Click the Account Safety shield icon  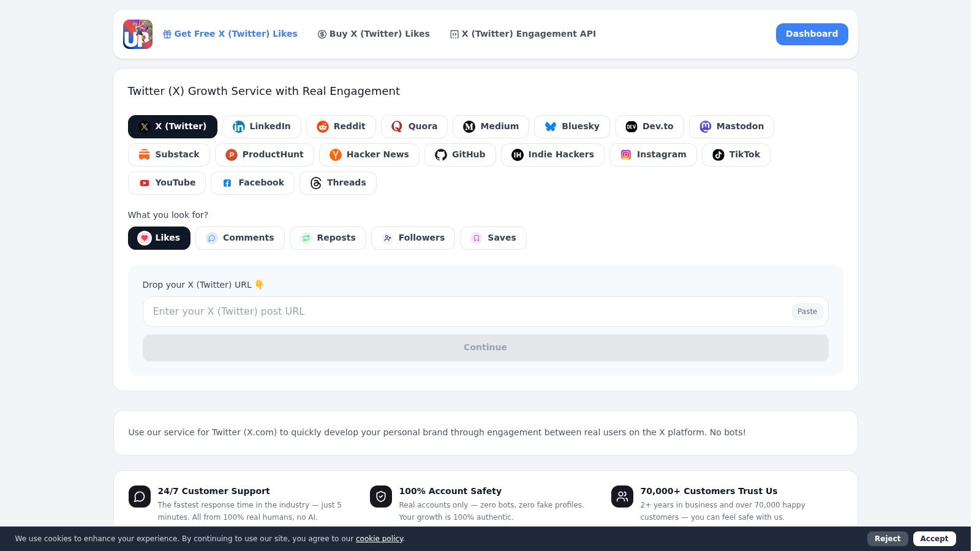(x=381, y=497)
